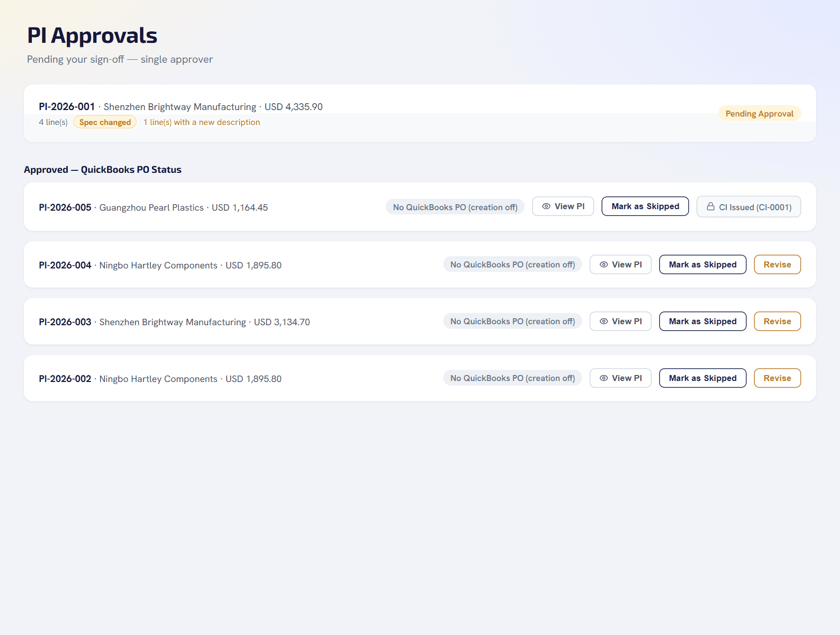Click No QuickBooks PO badge for PI-2026-005

tap(455, 207)
